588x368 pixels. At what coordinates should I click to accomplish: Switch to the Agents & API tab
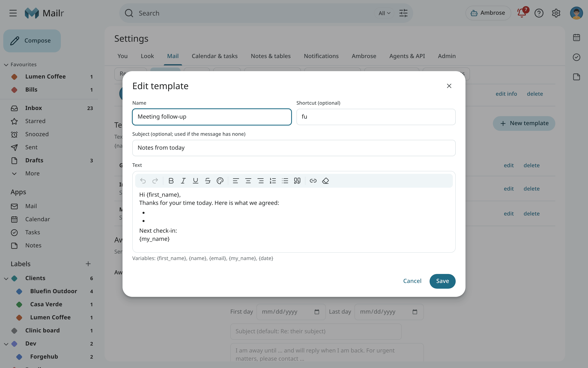[x=407, y=56]
